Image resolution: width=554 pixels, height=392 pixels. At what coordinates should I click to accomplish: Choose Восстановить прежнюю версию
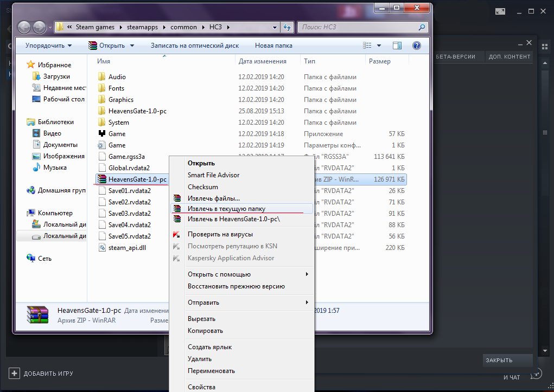tap(241, 286)
